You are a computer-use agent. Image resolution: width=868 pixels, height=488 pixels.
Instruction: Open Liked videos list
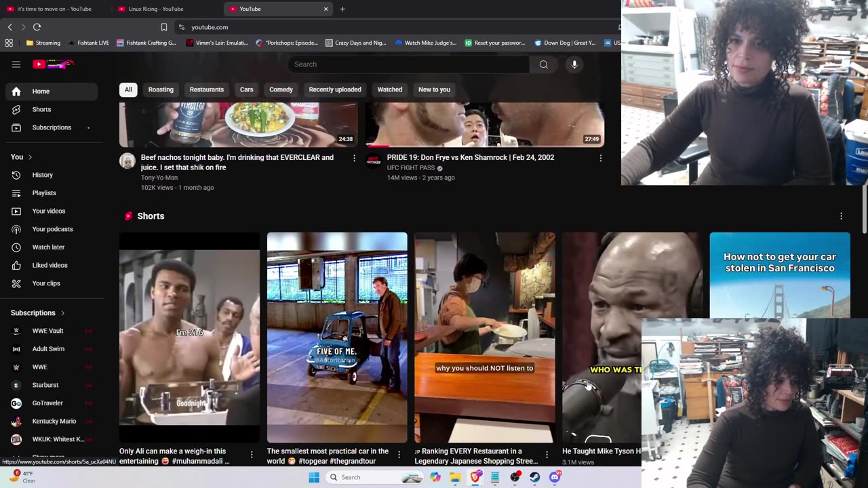(x=52, y=265)
